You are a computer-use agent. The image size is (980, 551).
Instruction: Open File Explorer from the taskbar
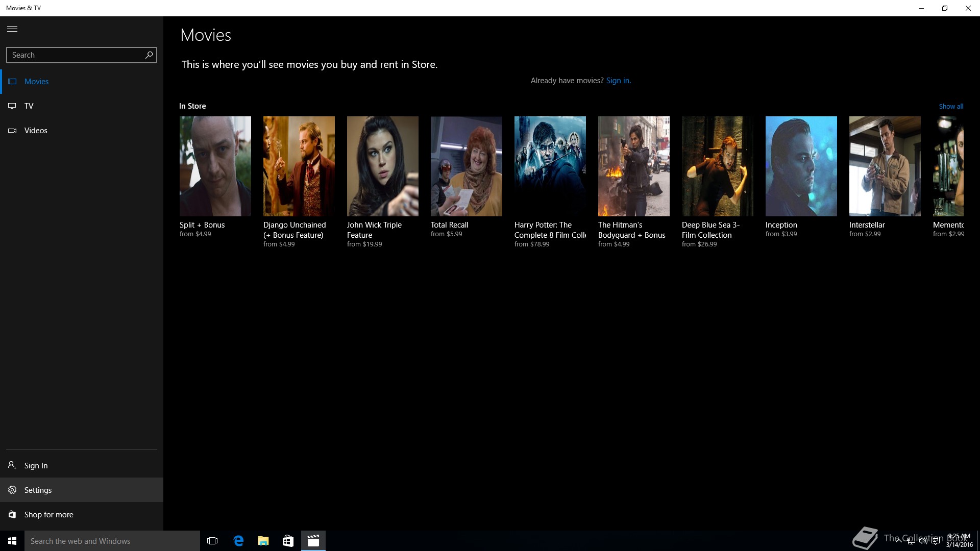coord(263,541)
